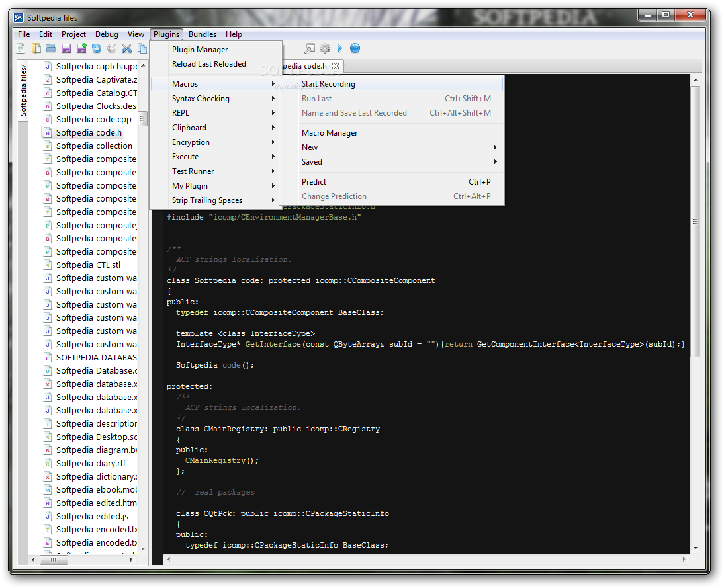Expand the Macros submenu arrow
Image resolution: width=724 pixels, height=588 pixels.
273,84
